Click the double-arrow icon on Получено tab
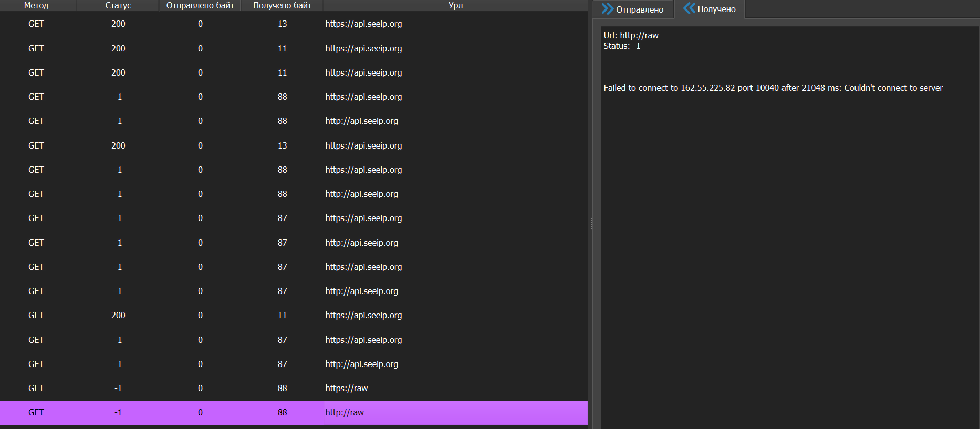Viewport: 980px width, 429px height. point(689,8)
